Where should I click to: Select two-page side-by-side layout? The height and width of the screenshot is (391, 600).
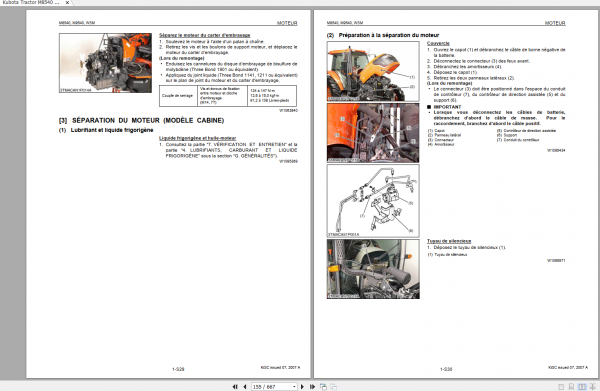click(x=582, y=387)
